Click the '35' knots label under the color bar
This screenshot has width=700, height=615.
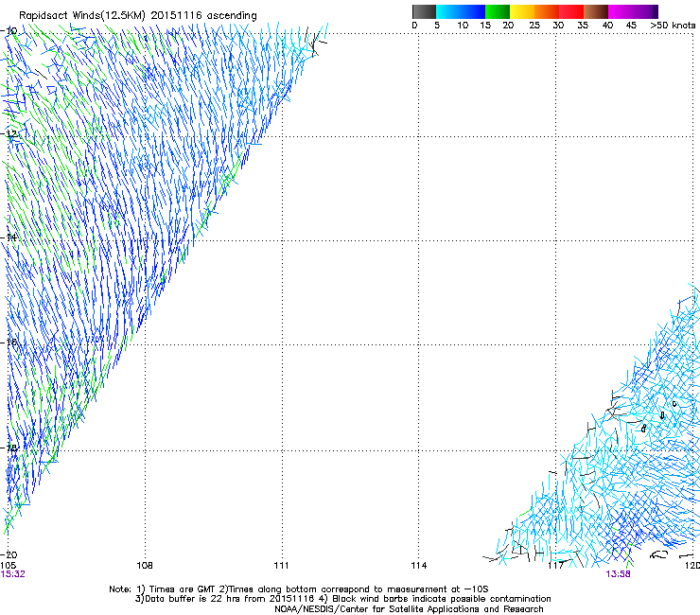583,26
